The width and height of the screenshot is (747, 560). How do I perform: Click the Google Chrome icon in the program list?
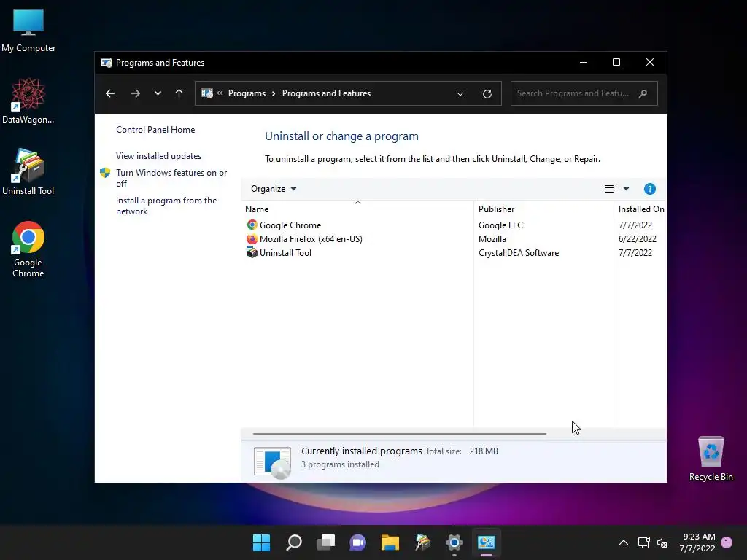coord(252,225)
